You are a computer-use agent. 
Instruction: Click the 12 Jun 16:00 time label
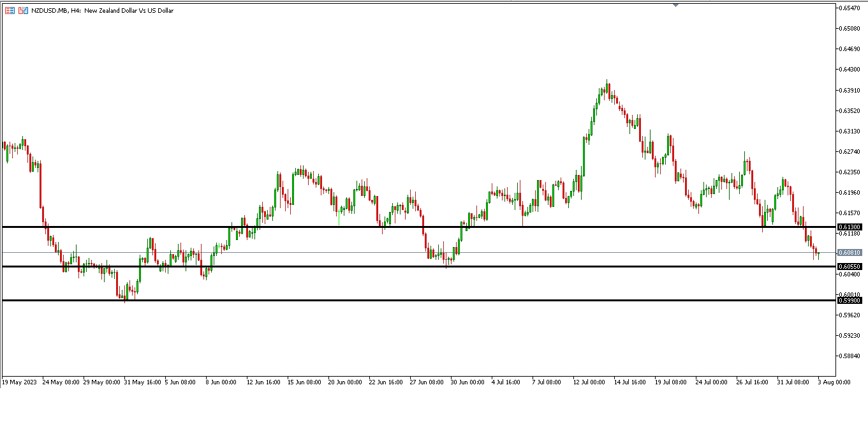(x=264, y=382)
